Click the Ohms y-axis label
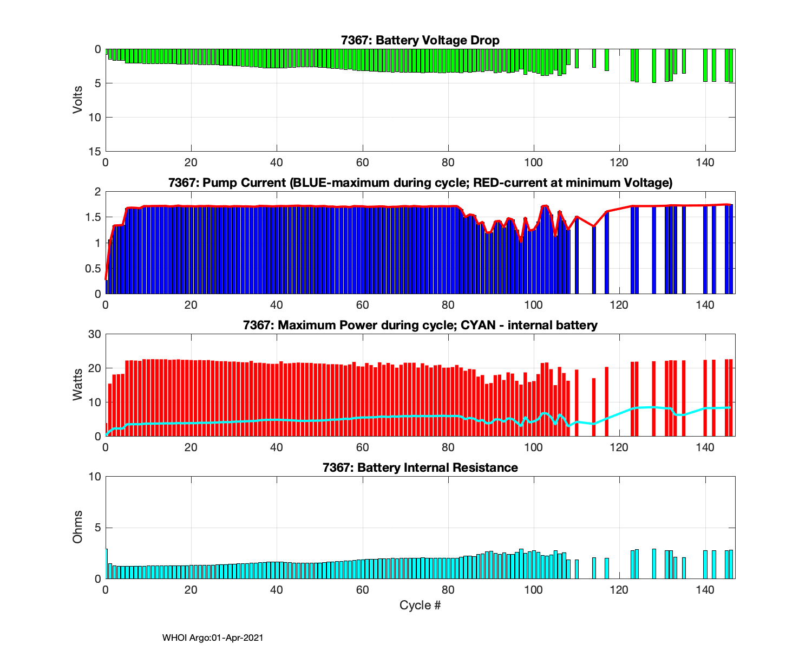 pos(78,527)
